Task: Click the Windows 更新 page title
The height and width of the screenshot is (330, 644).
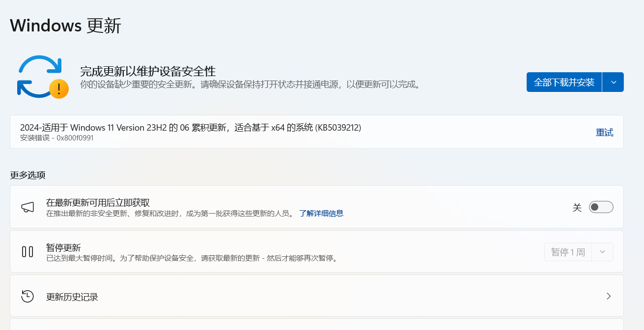Action: coord(65,26)
